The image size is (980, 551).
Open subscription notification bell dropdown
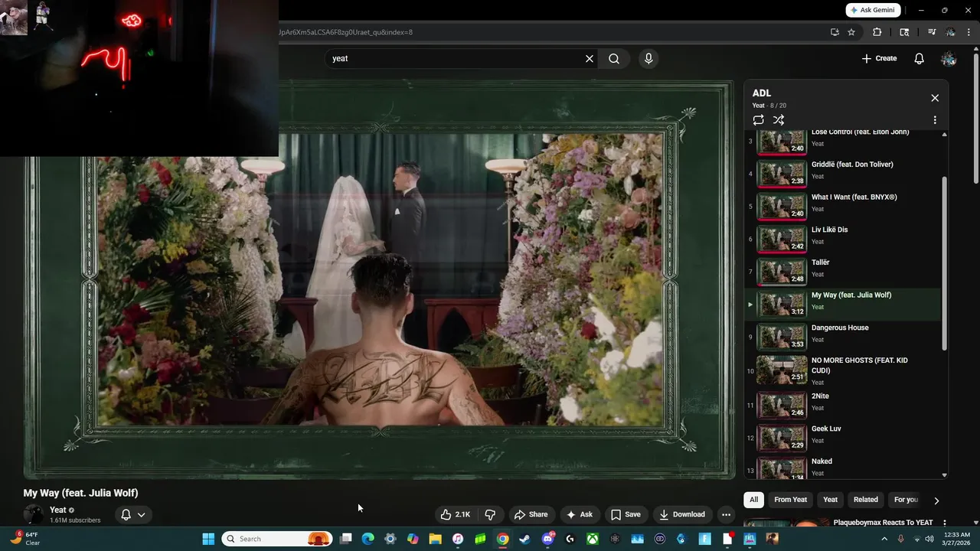tap(133, 515)
